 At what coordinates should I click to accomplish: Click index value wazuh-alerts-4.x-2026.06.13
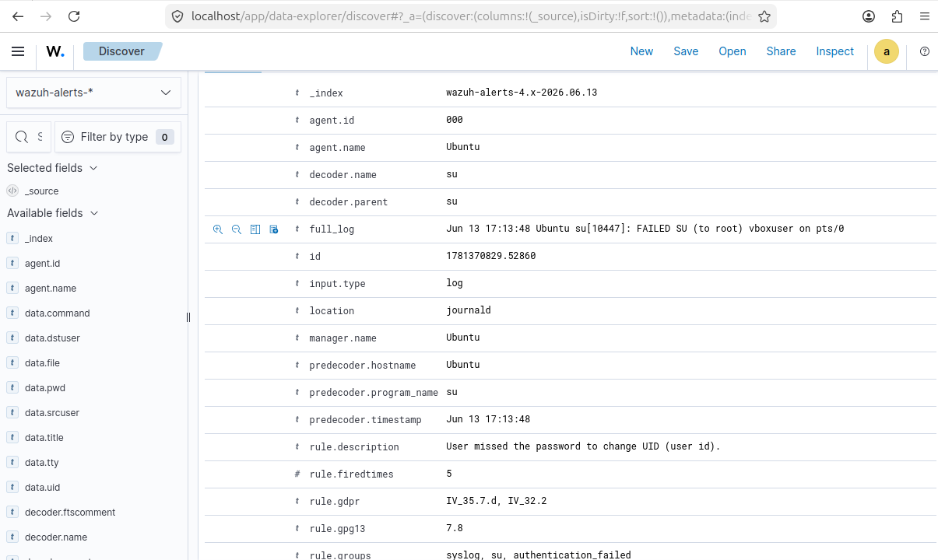522,93
